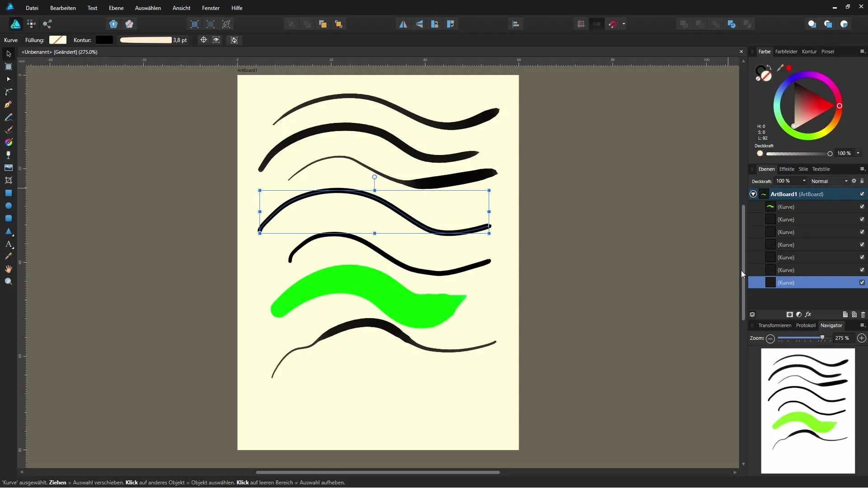Add a new layer icon
This screenshot has height=488, width=868.
845,314
